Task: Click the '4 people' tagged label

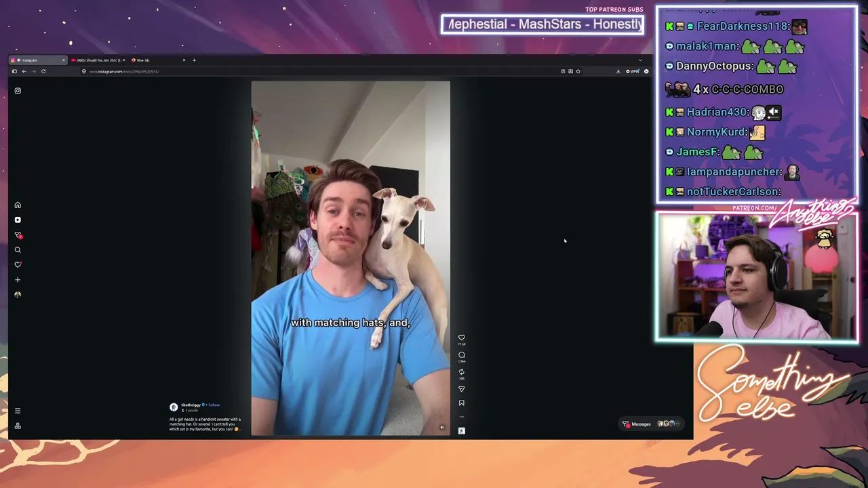Action: coord(190,411)
